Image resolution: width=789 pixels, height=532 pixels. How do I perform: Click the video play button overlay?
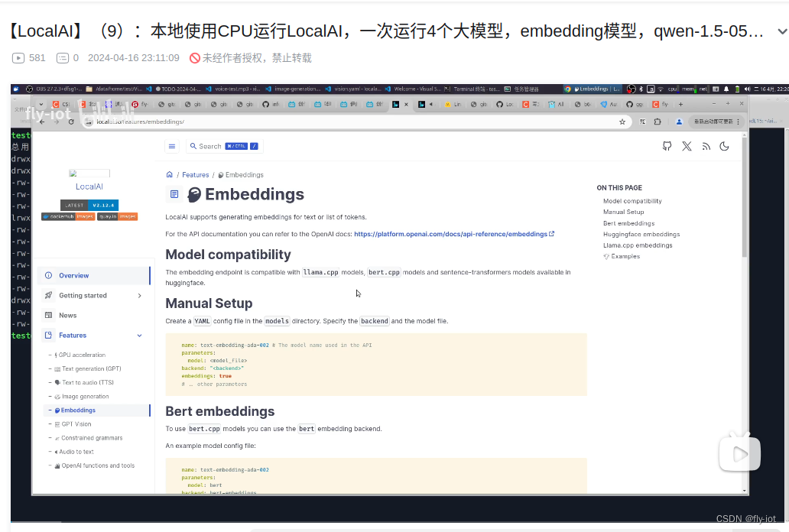(740, 454)
